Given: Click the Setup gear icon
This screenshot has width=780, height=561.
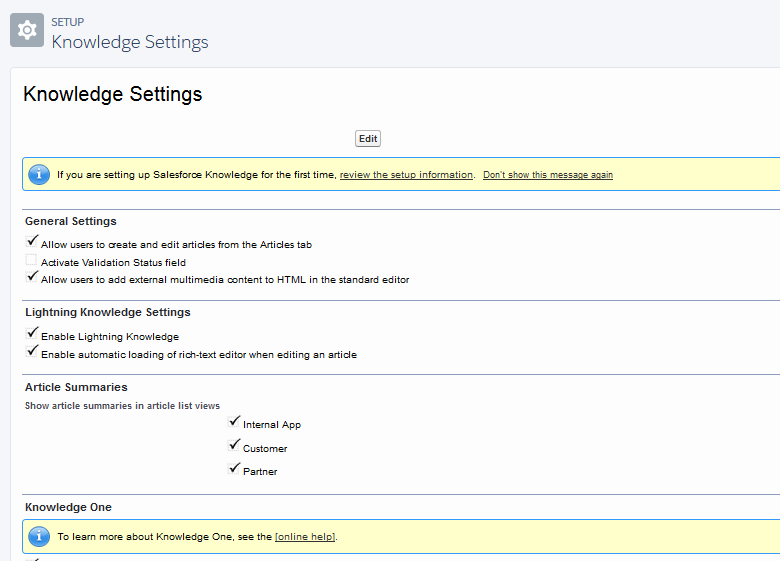Looking at the screenshot, I should [27, 31].
